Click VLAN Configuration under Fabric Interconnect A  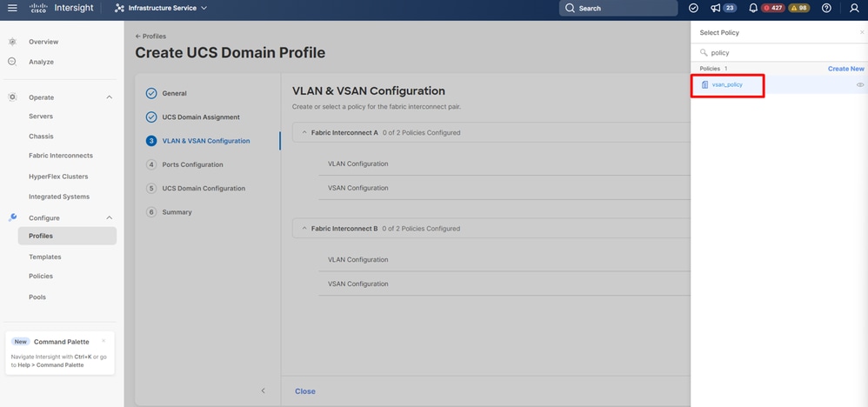pyautogui.click(x=357, y=163)
